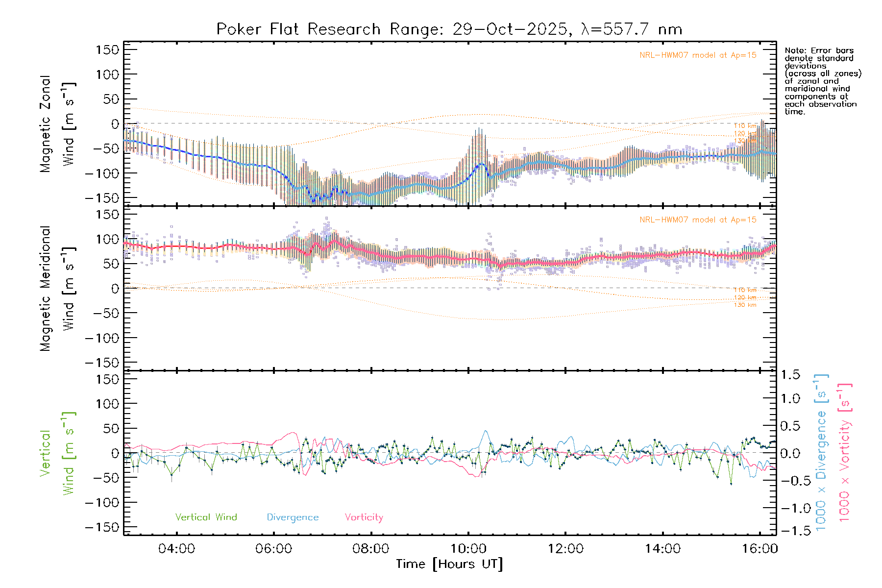Select the pink Vorticity legend label
The width and height of the screenshot is (882, 588).
pyautogui.click(x=364, y=517)
